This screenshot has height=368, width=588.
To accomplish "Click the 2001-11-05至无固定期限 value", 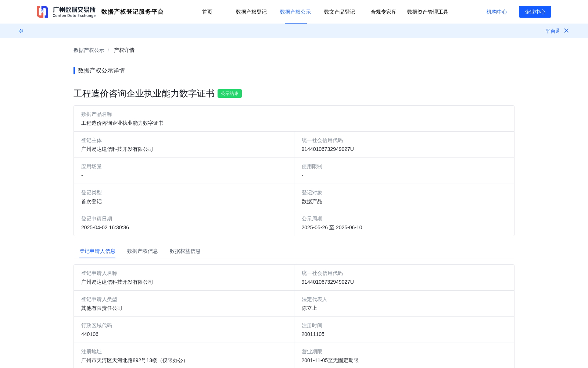I will 330,360.
